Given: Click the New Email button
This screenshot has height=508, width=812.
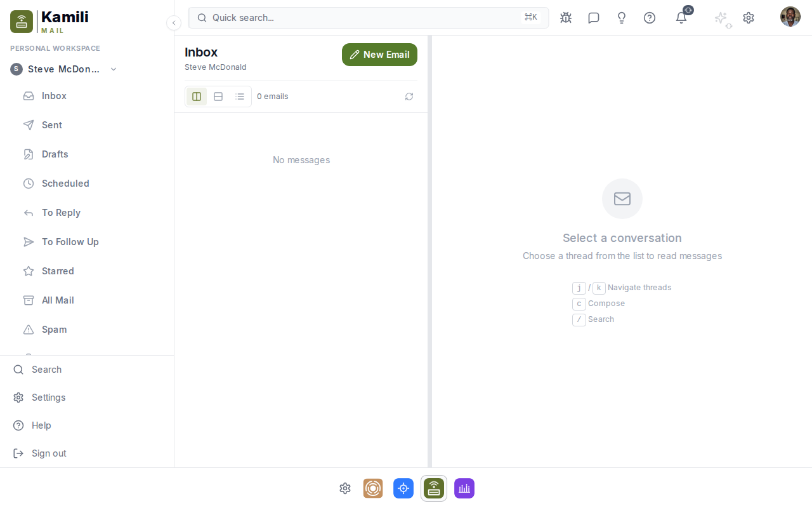Looking at the screenshot, I should (379, 55).
